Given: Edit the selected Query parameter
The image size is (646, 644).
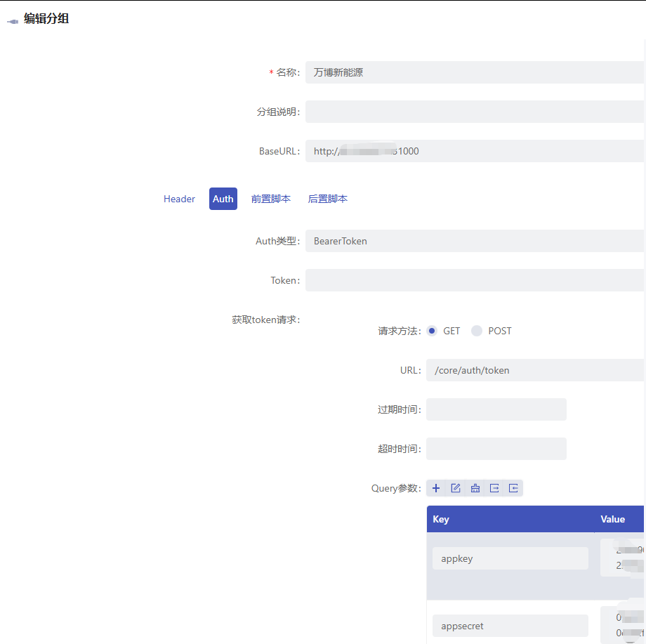Looking at the screenshot, I should click(x=456, y=487).
